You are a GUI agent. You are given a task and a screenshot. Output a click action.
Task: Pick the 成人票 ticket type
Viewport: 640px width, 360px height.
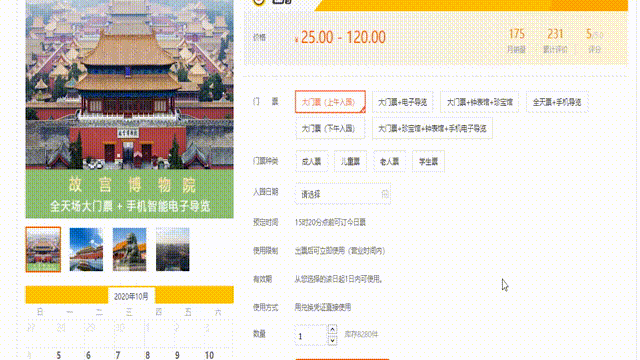[x=311, y=162]
